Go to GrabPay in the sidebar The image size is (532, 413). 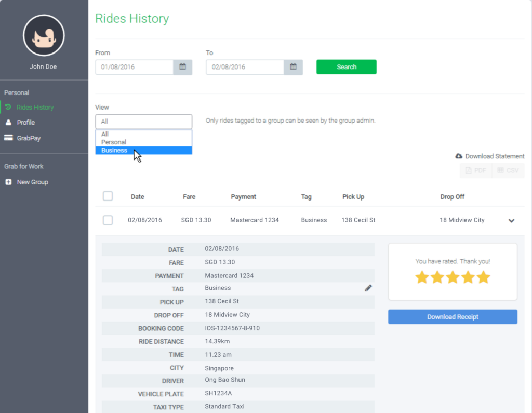[x=28, y=138]
